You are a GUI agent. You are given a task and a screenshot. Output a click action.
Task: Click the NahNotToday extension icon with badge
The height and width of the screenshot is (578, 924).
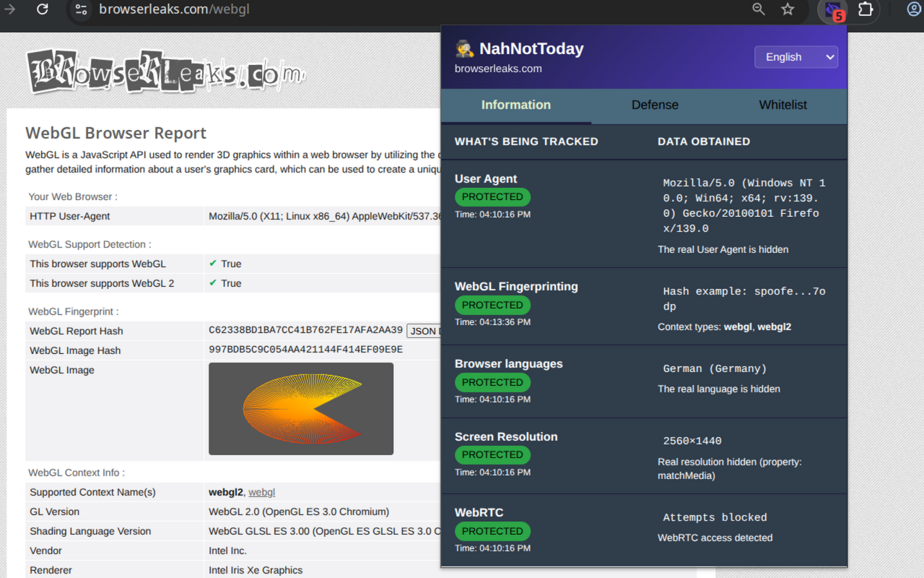[833, 10]
